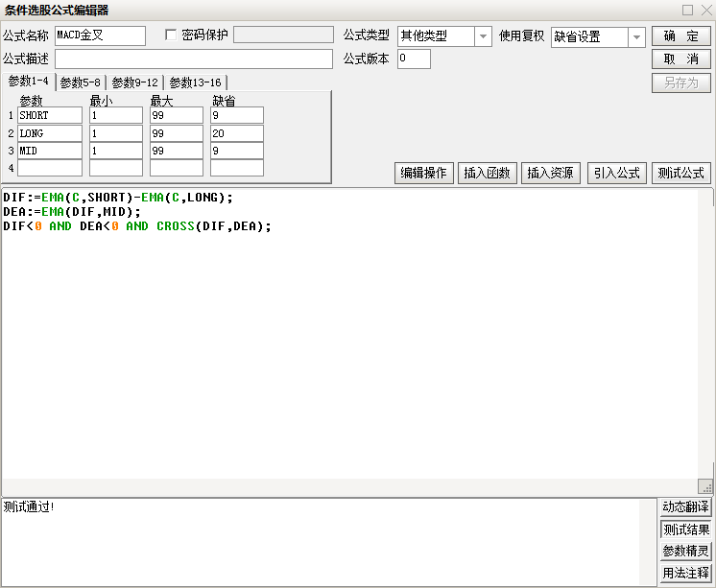Screen dimensions: 716x588
Task: Click the 最大 field of the SHORT row
Action: pyautogui.click(x=177, y=115)
